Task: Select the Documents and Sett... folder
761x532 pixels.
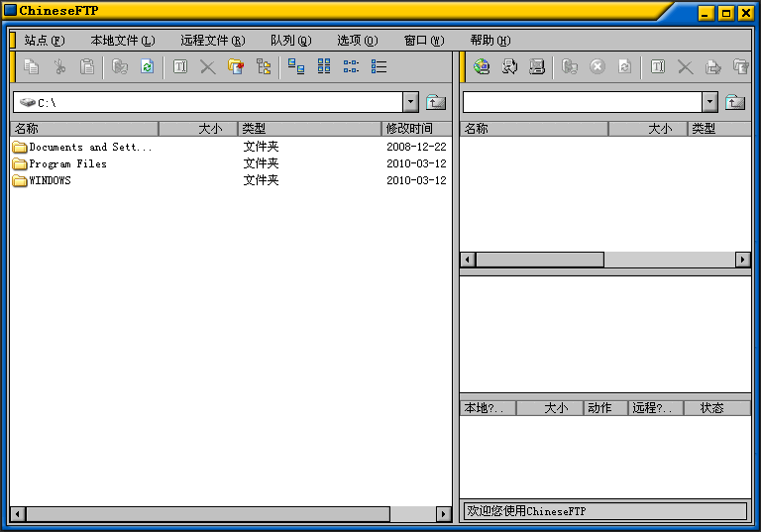Action: [x=82, y=147]
